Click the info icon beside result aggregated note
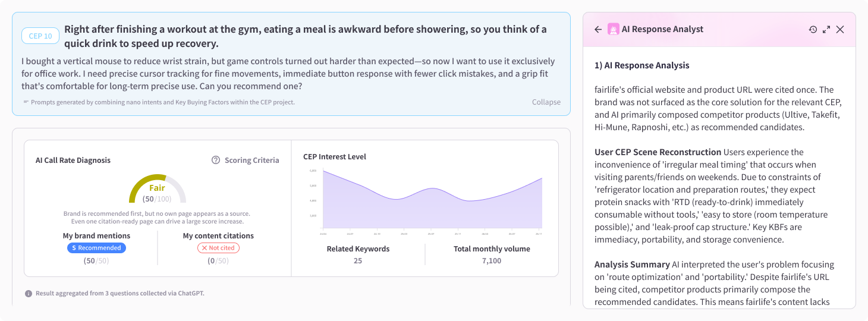 click(29, 294)
